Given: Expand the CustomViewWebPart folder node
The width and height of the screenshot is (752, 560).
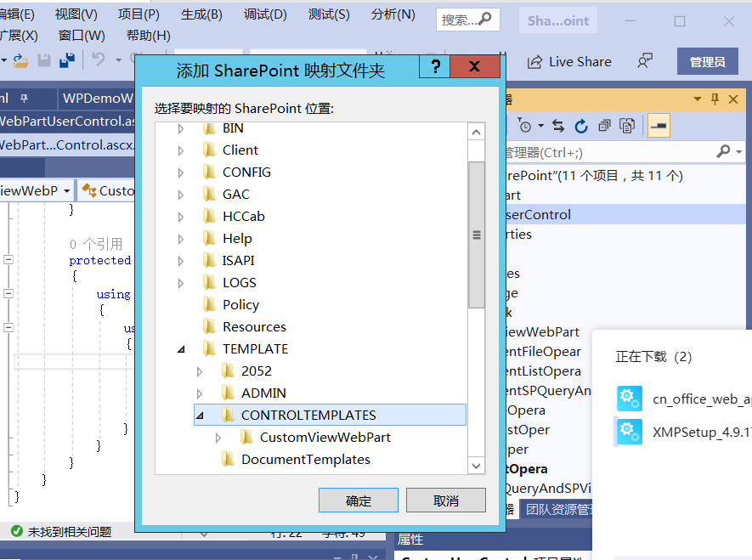Looking at the screenshot, I should click(218, 438).
